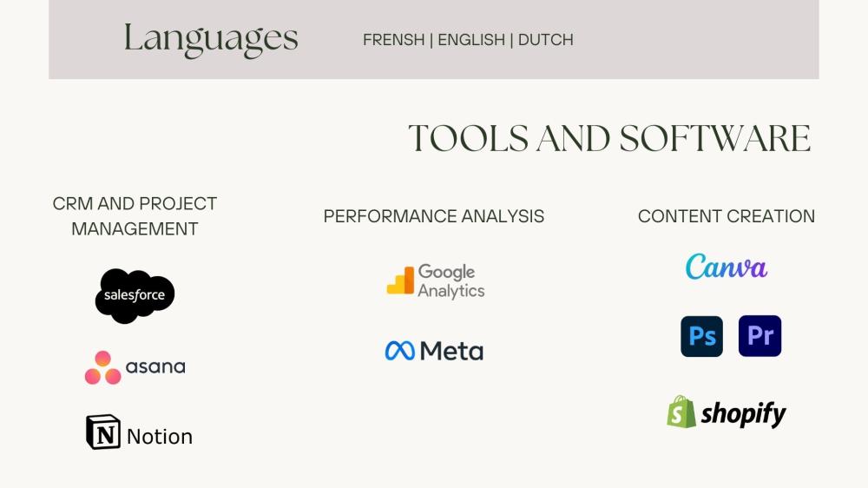Select the DUTCH language text
868x488 pixels.
(x=546, y=40)
